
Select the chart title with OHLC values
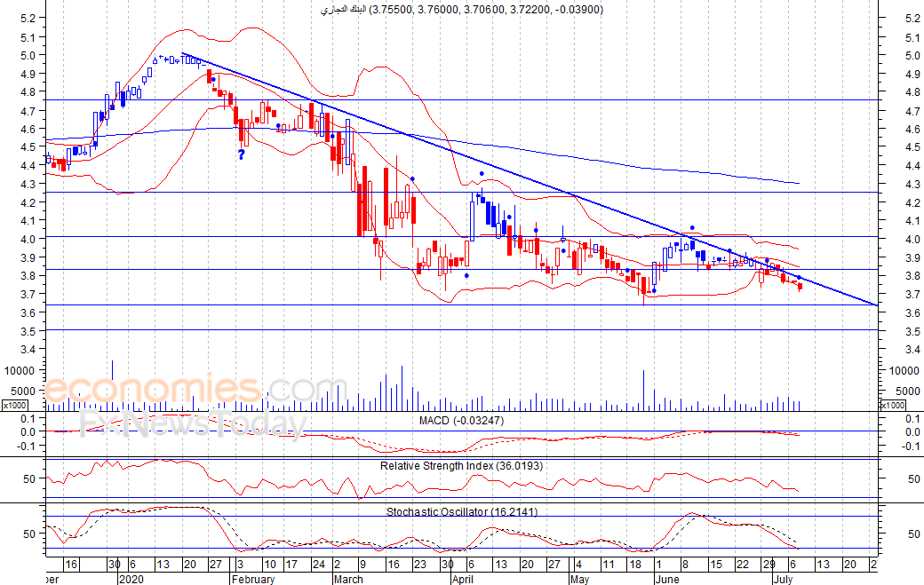click(462, 10)
